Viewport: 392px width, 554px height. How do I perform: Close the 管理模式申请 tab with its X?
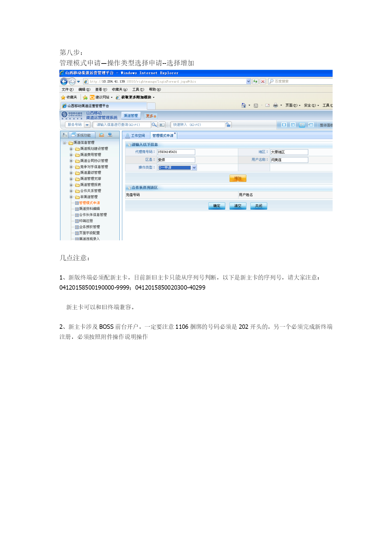pos(175,133)
